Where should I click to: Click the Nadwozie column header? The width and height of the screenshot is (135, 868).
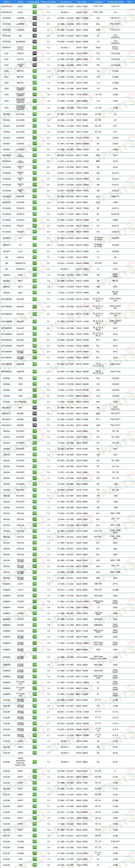(x=98, y=2)
